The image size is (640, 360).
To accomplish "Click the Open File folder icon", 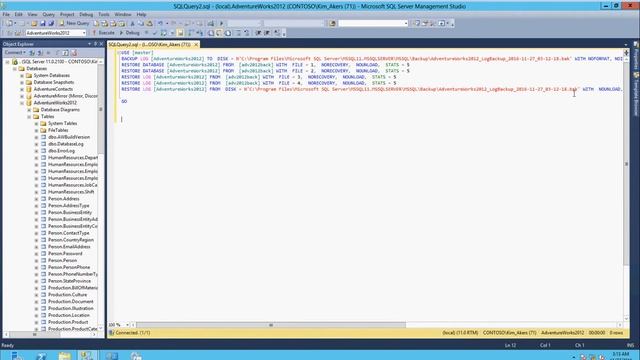I will point(34,24).
